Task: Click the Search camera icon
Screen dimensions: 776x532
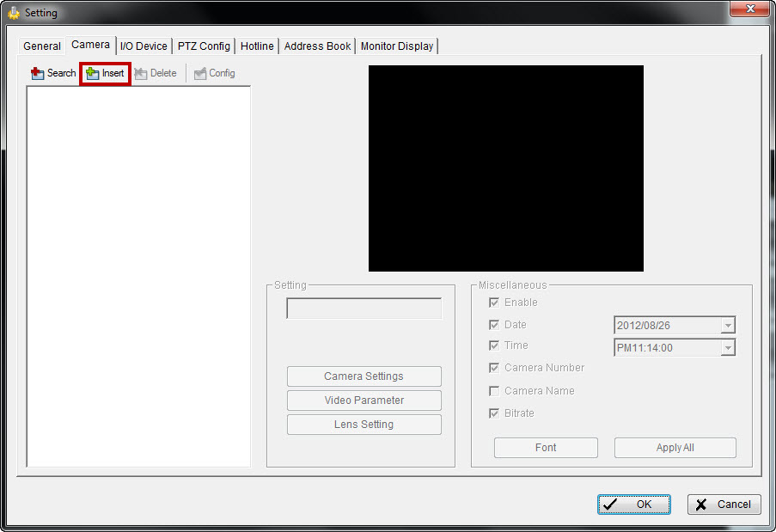Action: 38,74
